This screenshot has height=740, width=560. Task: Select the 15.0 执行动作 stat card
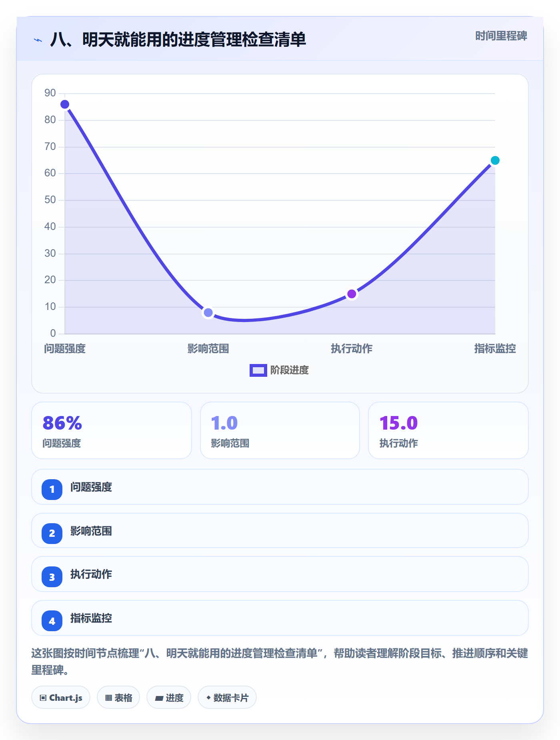pos(448,430)
